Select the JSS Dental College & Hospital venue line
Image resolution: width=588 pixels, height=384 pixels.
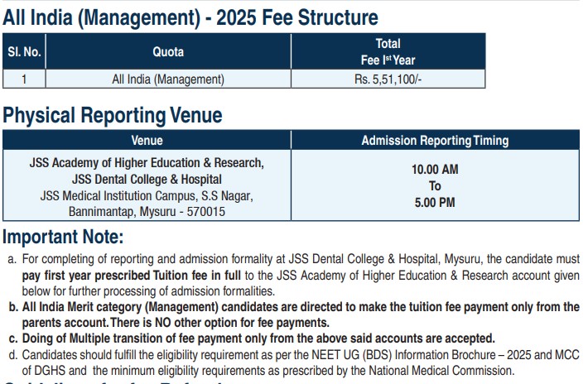(147, 178)
